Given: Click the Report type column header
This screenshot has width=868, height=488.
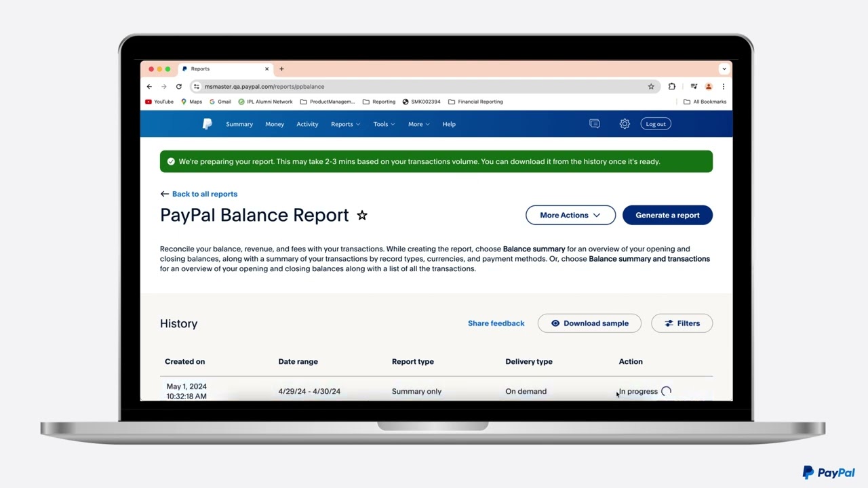Looking at the screenshot, I should pyautogui.click(x=413, y=362).
